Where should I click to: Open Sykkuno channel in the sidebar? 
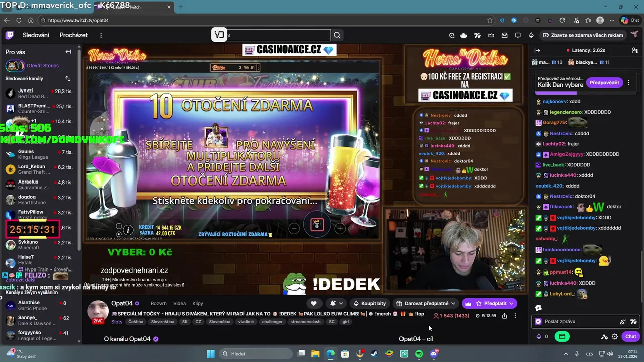tap(40, 245)
